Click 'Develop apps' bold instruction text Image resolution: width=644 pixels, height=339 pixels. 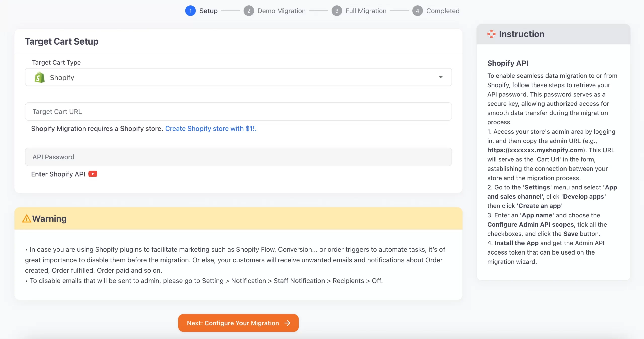point(583,197)
